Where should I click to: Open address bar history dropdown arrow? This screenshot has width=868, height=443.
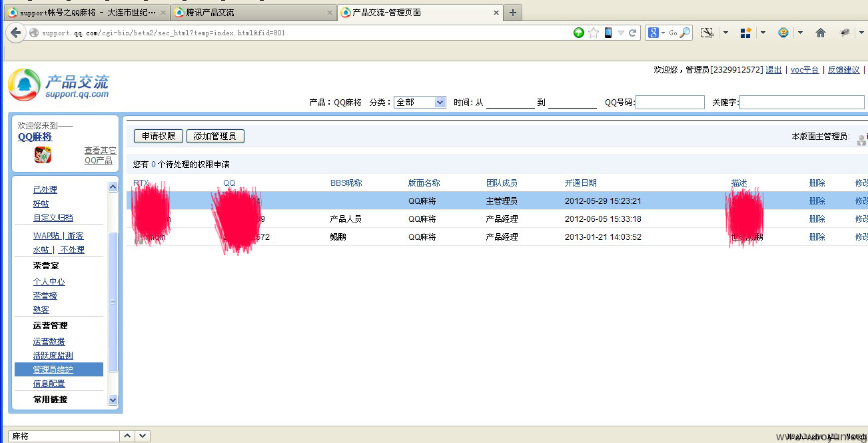coord(621,33)
